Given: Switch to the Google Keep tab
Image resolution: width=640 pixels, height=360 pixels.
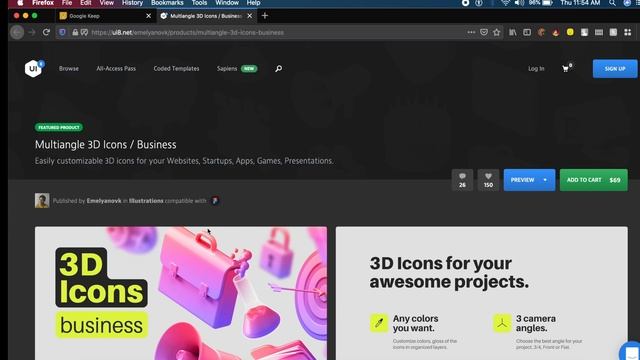Looking at the screenshot, I should pos(105,16).
